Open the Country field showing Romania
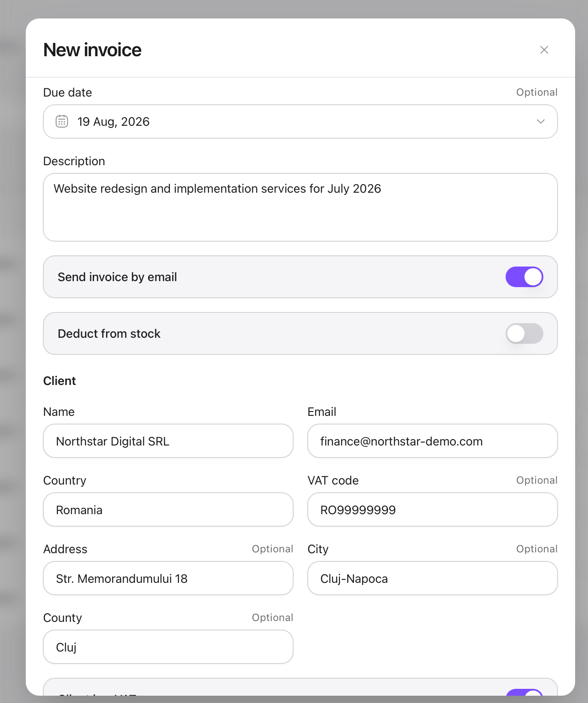Screen dimensions: 588x703 click(x=168, y=509)
